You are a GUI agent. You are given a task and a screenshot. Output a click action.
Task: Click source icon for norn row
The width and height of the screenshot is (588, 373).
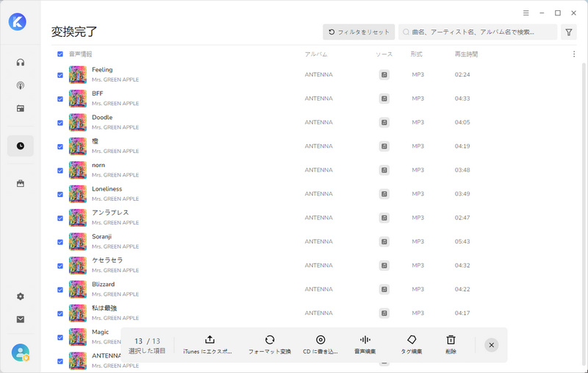(384, 170)
